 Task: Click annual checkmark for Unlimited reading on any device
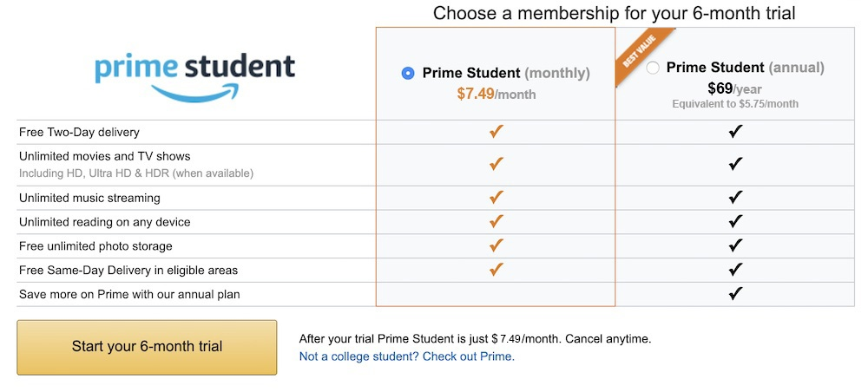[735, 221]
